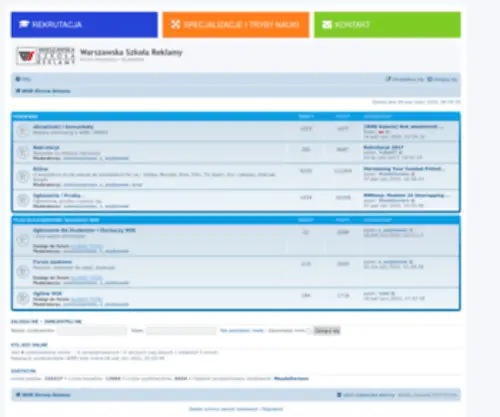Focus the Hasło password input field
500x417 pixels.
[181, 331]
